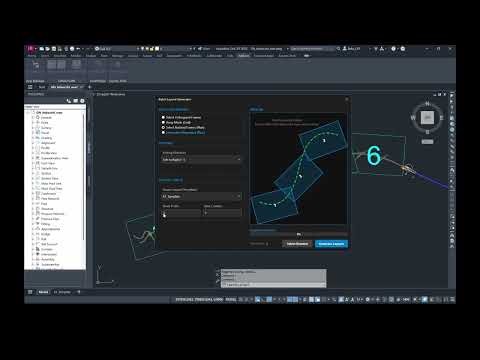Switch to the Model layout tab
The width and height of the screenshot is (480, 360).
click(x=43, y=292)
